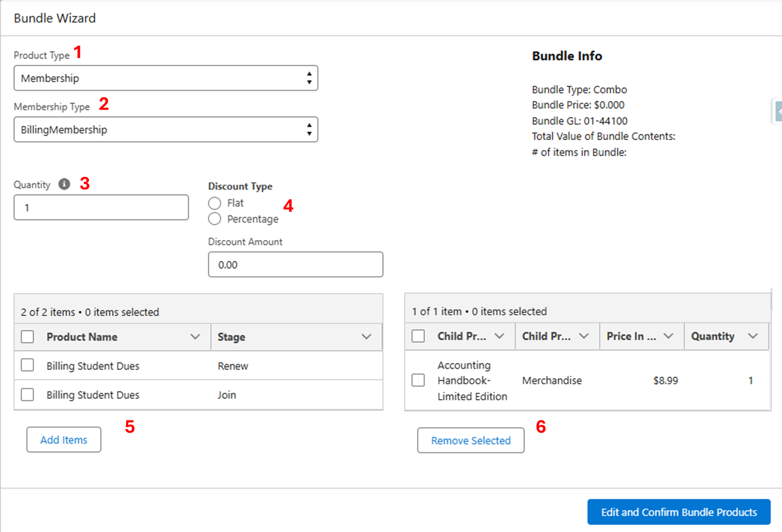
Task: Check the Accounting Handbook row checkbox
Action: (418, 380)
